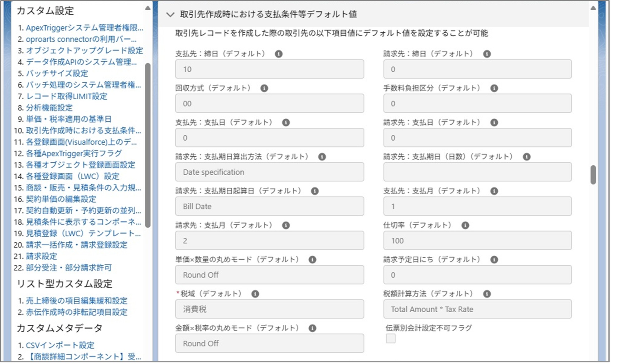Click the 請求先：締日 info icon
Screen dimensions: 632x364
486,54
